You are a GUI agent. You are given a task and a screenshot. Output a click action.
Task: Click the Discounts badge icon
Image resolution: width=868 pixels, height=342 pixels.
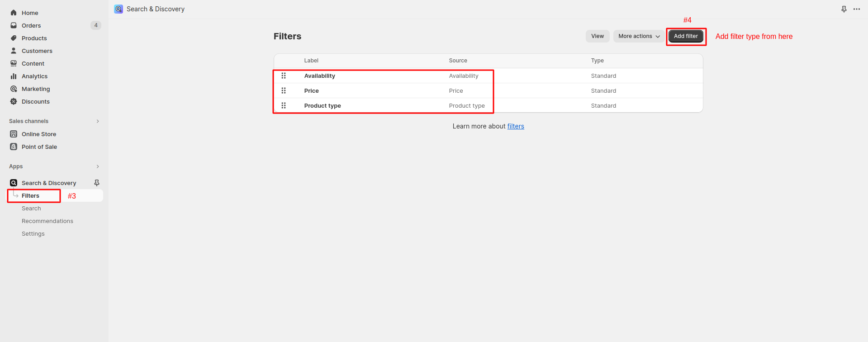[14, 101]
